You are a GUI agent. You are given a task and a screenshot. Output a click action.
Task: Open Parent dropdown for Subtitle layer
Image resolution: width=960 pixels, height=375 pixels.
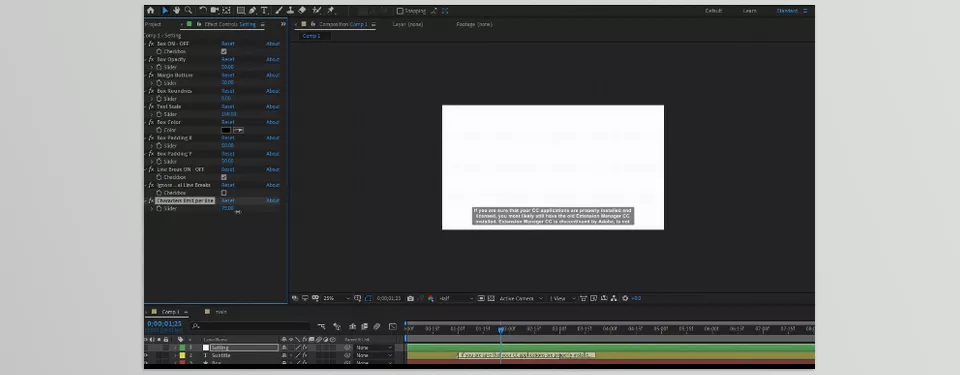point(374,355)
